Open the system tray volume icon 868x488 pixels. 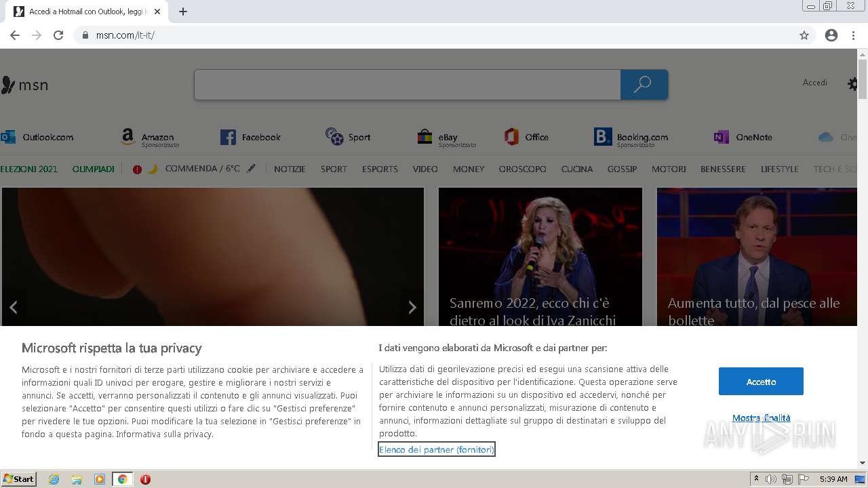(772, 479)
